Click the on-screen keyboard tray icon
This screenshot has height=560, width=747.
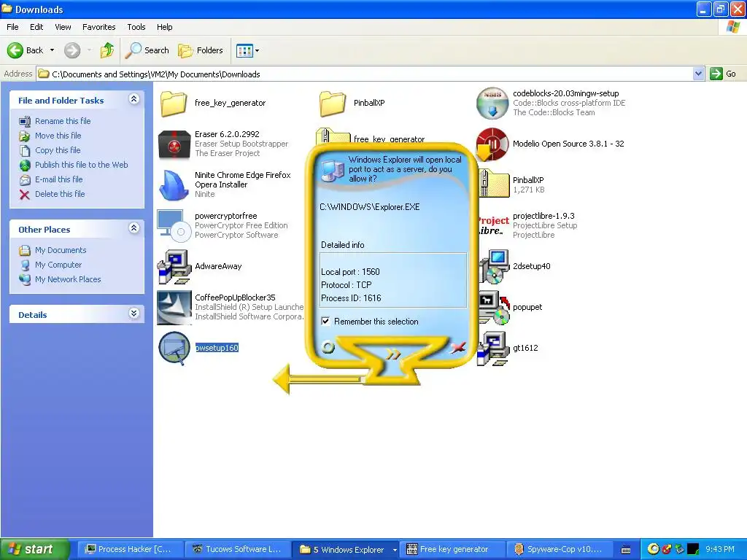tap(627, 550)
